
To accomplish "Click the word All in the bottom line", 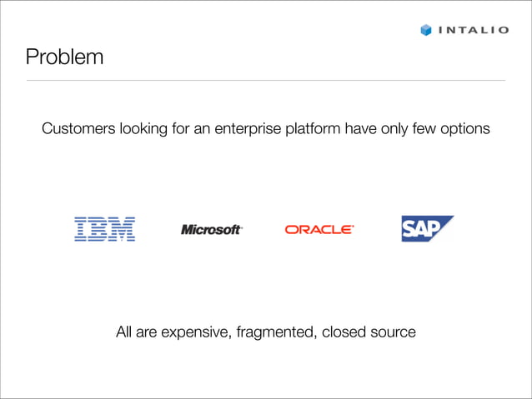I will [125, 332].
